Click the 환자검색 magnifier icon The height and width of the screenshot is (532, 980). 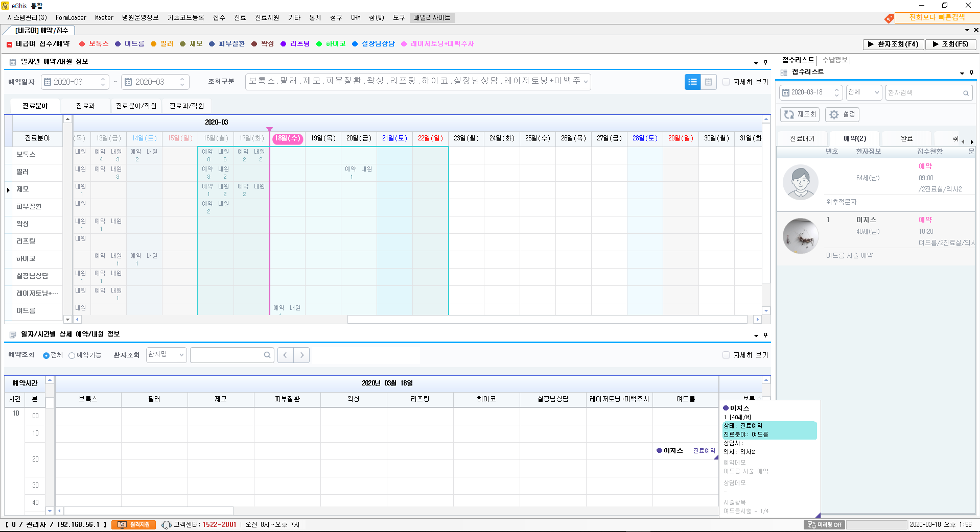coord(966,93)
